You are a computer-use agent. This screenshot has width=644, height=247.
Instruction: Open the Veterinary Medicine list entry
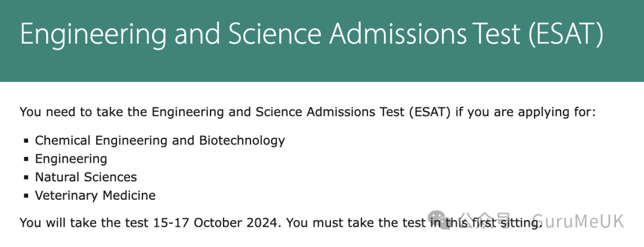tap(95, 196)
